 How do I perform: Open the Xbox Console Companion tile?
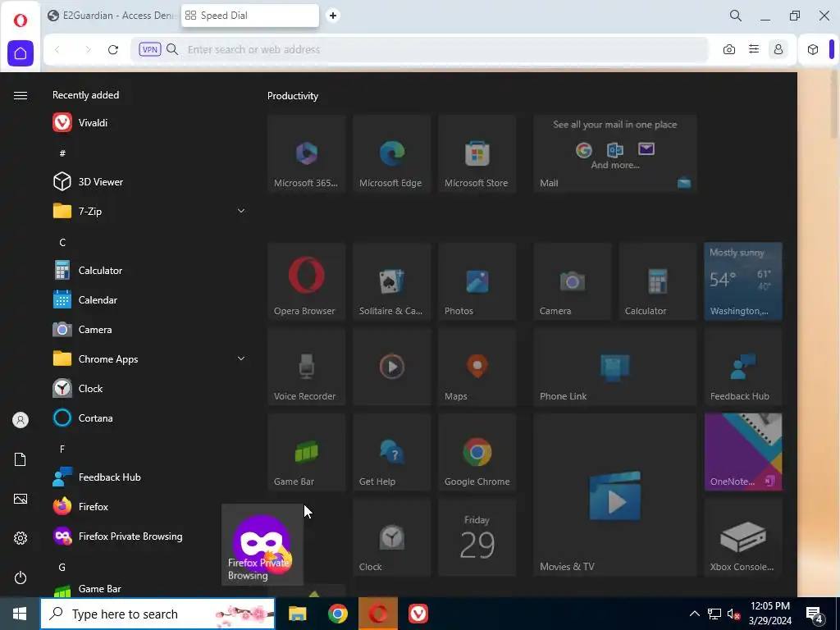(x=743, y=537)
